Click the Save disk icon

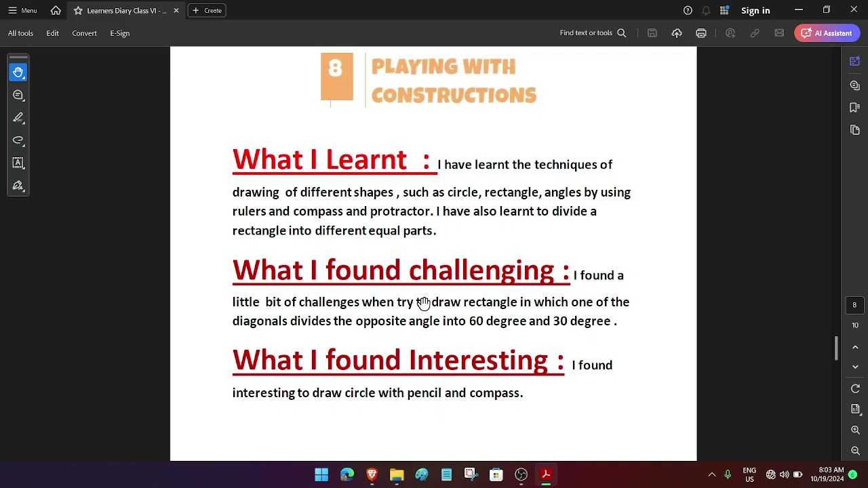(x=652, y=33)
